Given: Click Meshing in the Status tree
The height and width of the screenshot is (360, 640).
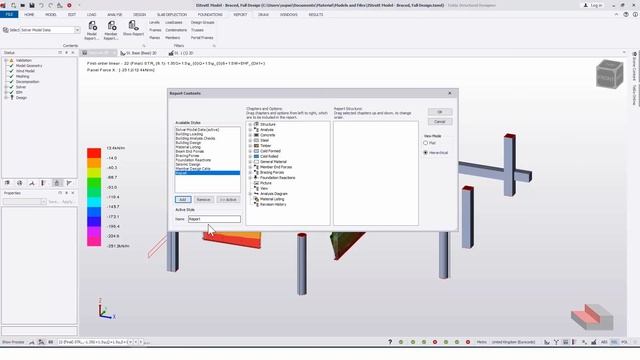Looking at the screenshot, I should tap(22, 76).
